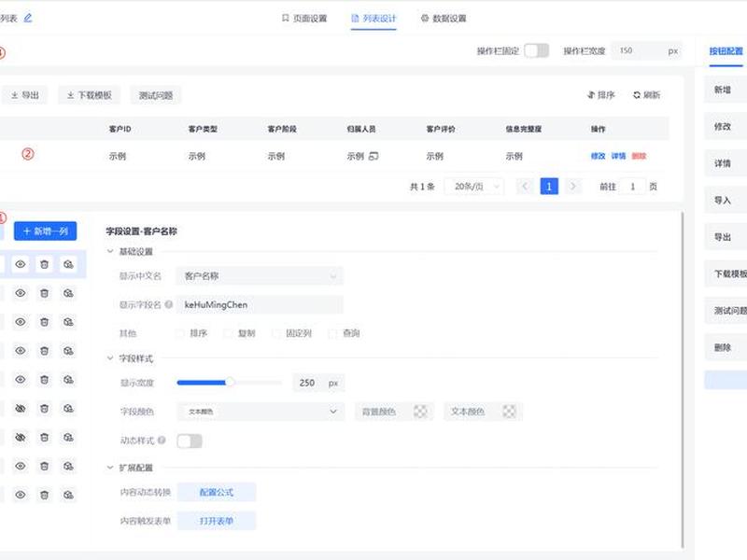Collapse the 基础设置 section

[110, 251]
